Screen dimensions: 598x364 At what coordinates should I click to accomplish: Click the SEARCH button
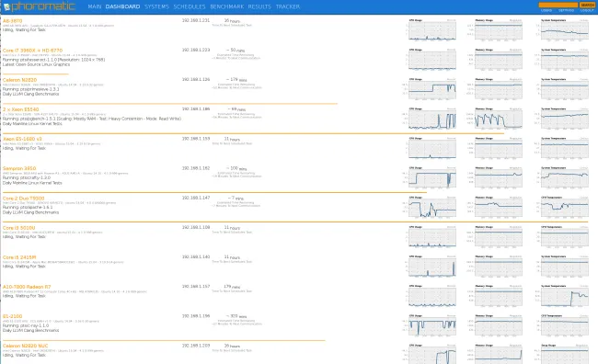[587, 5]
